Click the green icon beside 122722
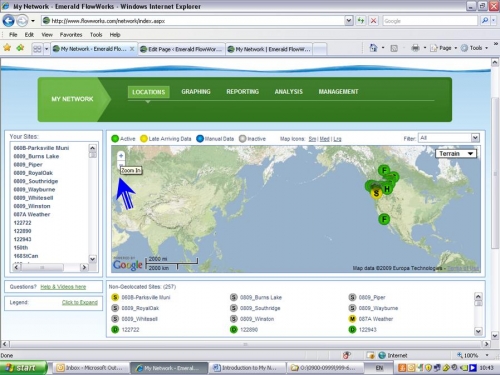 pyautogui.click(x=115, y=330)
